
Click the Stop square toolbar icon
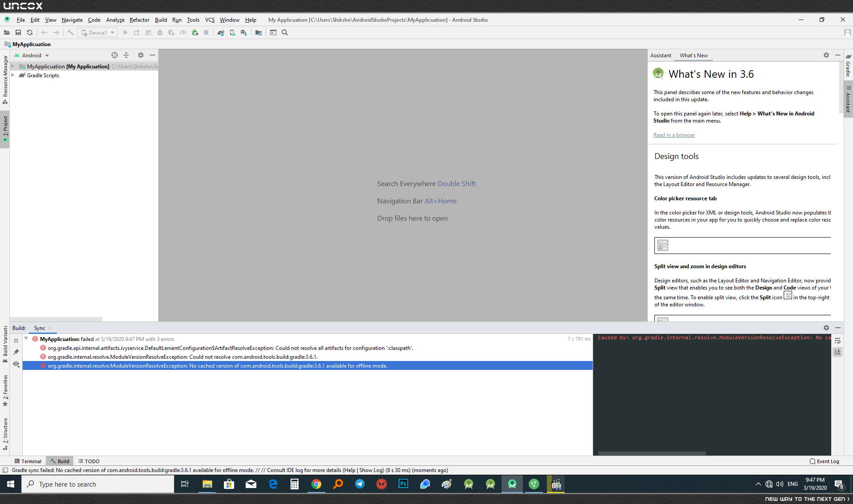(x=206, y=32)
